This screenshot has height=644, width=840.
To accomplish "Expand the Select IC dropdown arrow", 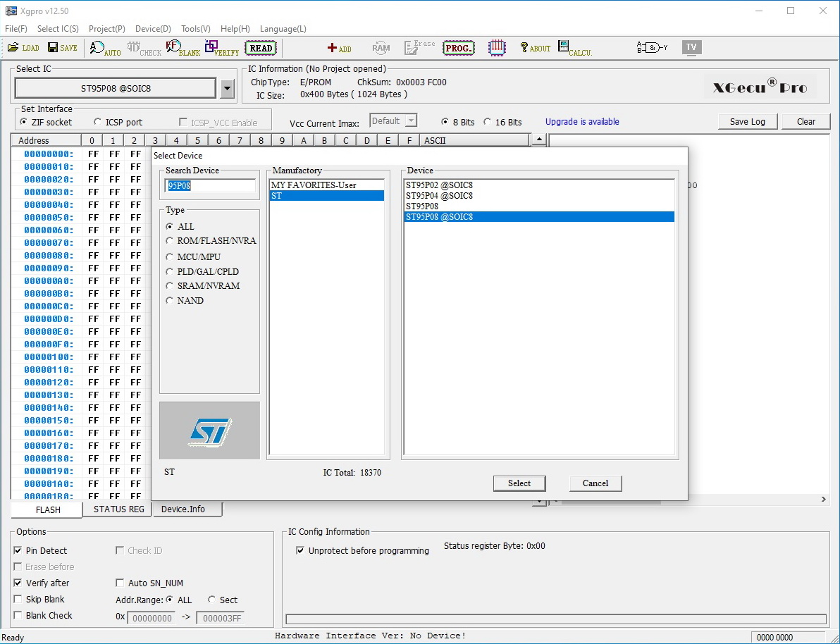I will tap(227, 89).
